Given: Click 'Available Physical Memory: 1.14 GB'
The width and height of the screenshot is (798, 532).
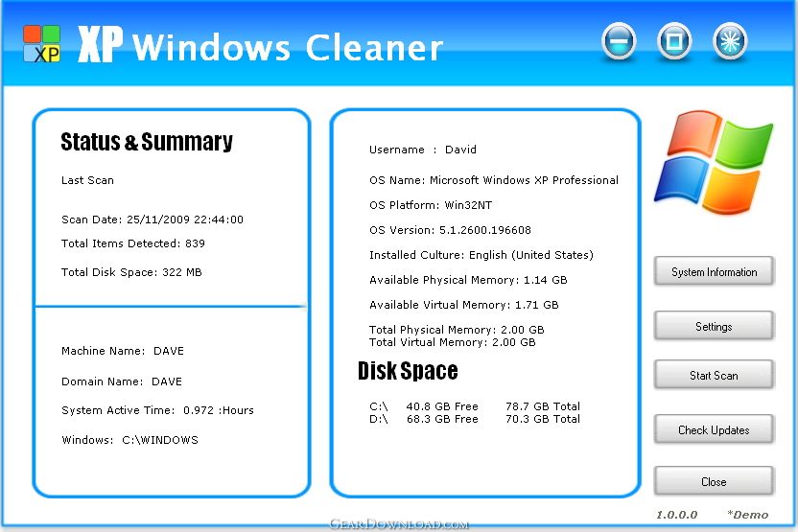Looking at the screenshot, I should coord(468,280).
